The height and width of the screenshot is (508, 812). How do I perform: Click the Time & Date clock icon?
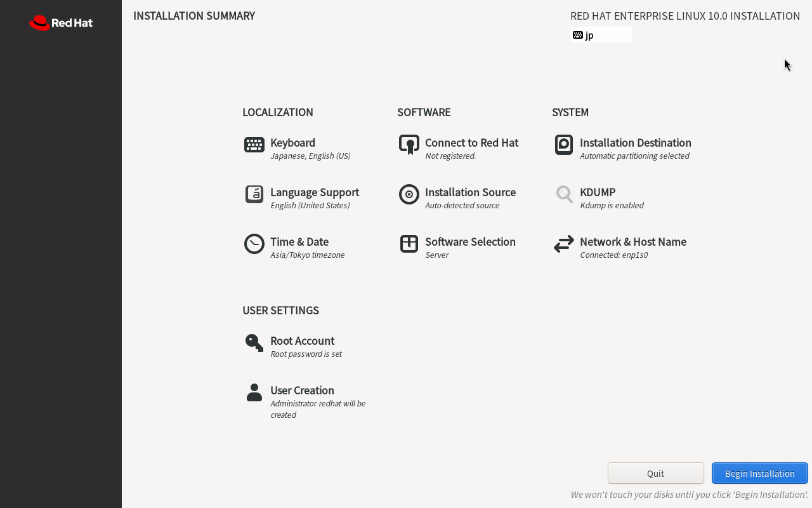pos(254,244)
